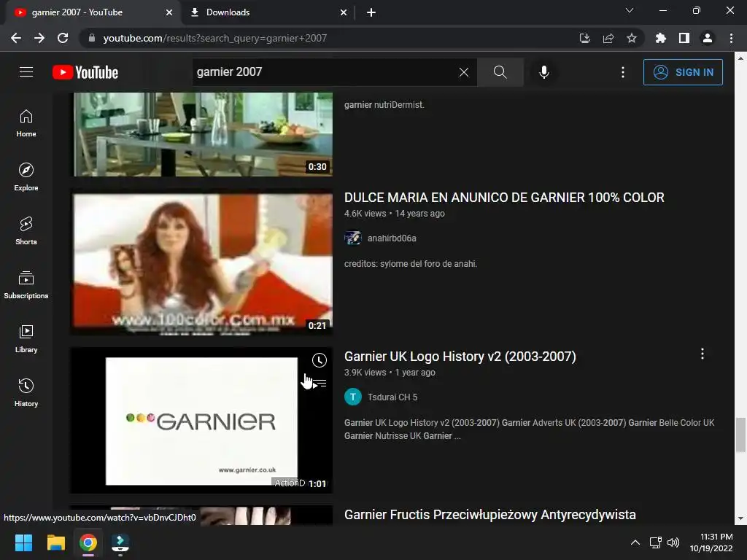Open Subscriptions in the sidebar
Screen dimensions: 747x560
click(x=26, y=285)
